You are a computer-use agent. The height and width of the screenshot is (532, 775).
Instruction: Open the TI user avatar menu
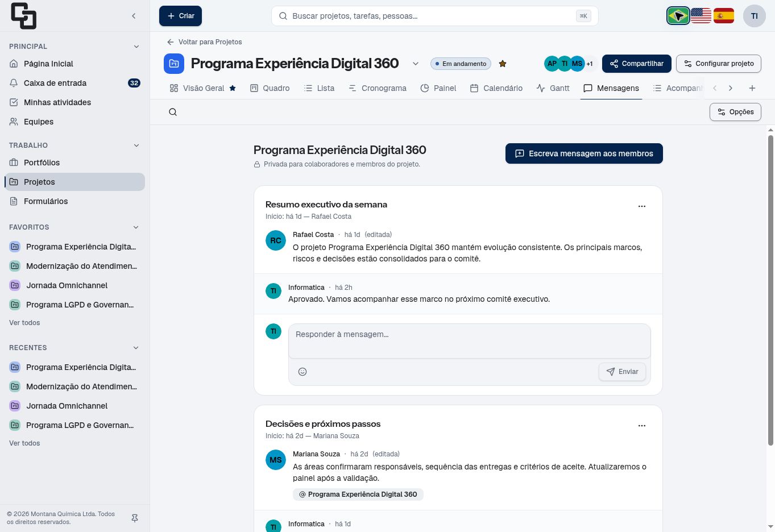pos(755,16)
